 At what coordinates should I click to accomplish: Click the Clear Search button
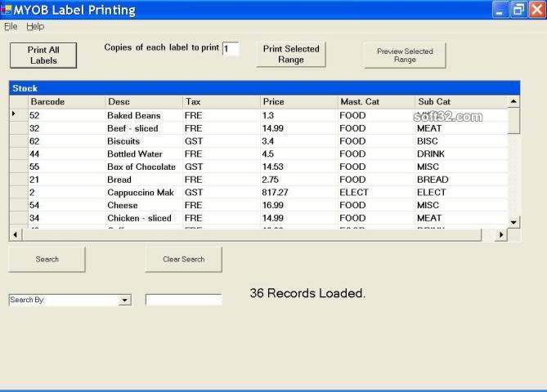click(x=183, y=259)
